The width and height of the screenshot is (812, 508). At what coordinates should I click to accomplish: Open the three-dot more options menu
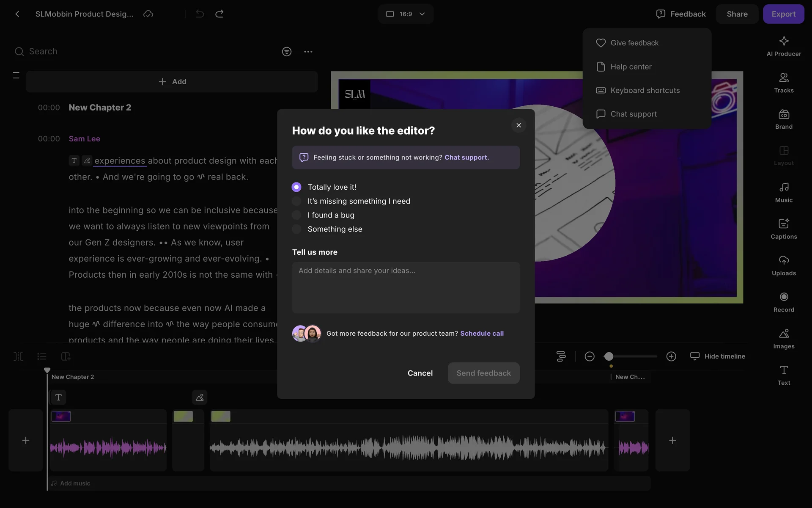pyautogui.click(x=308, y=52)
